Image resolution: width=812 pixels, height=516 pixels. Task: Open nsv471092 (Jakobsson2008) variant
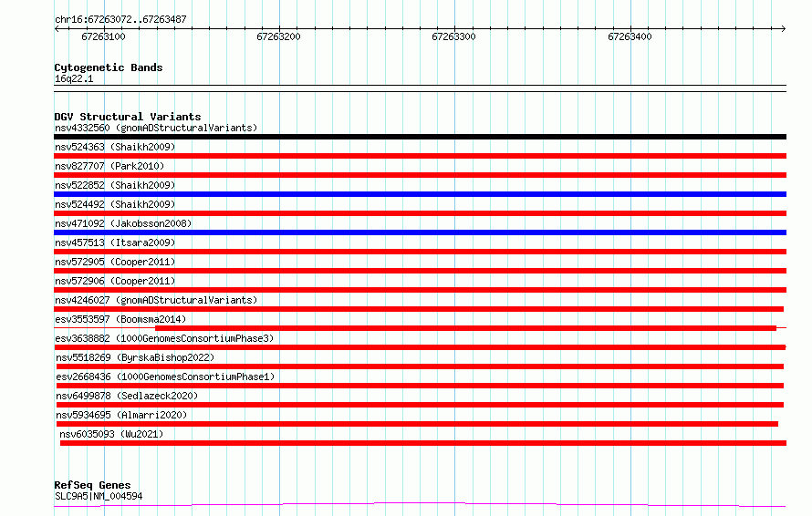[123, 223]
